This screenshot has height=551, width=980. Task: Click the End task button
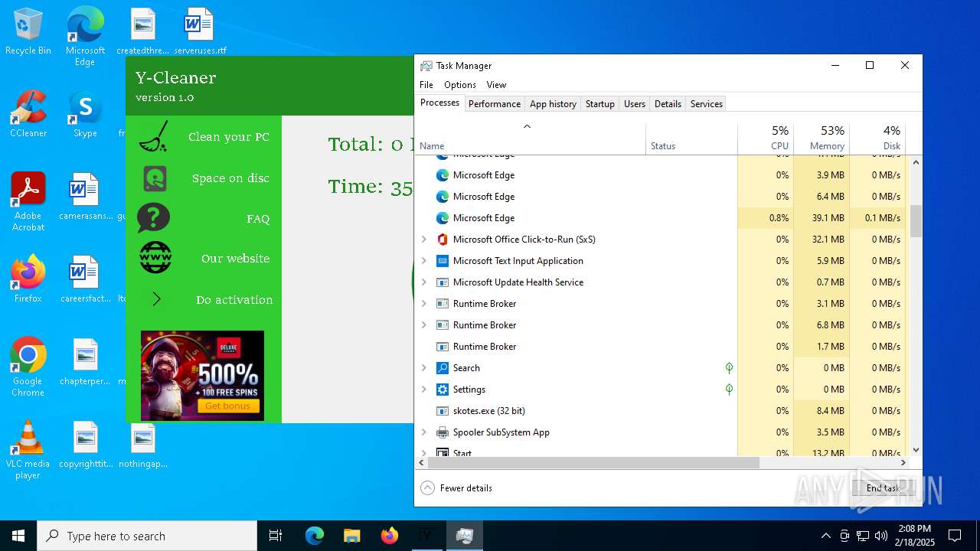tap(883, 488)
